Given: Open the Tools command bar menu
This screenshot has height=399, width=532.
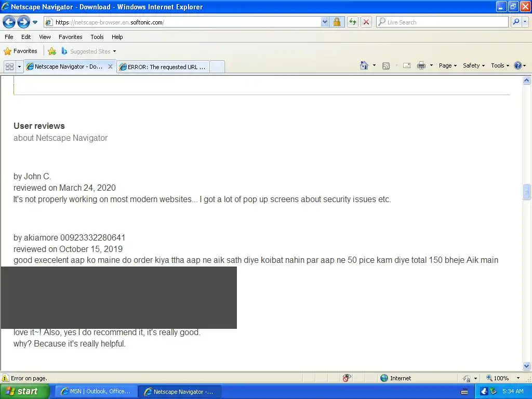Looking at the screenshot, I should tap(500, 65).
